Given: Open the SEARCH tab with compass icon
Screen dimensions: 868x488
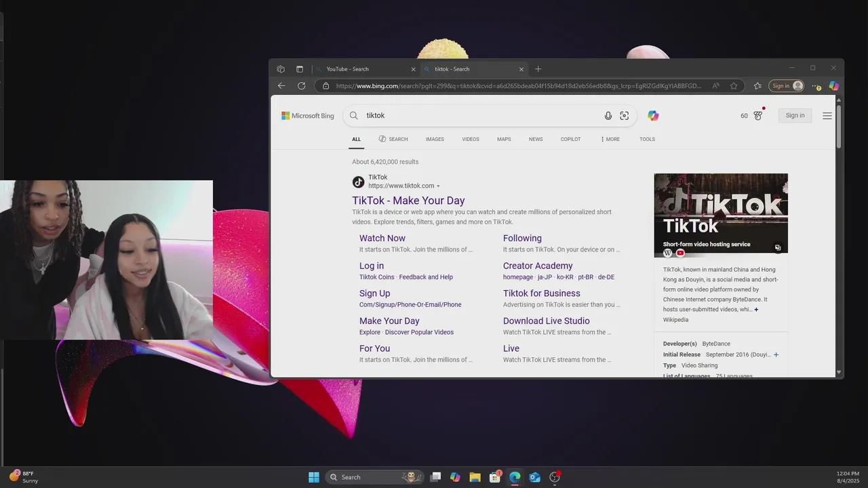Looking at the screenshot, I should 393,139.
